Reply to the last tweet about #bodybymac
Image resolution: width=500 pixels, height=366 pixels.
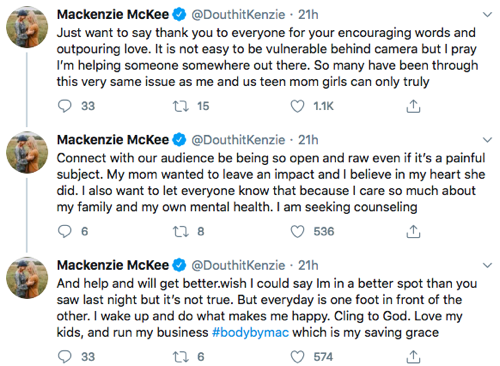[x=65, y=357]
